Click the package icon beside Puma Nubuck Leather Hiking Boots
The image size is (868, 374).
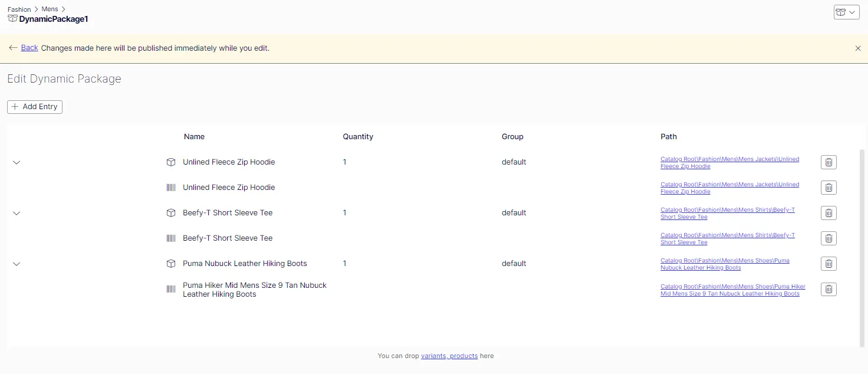171,264
